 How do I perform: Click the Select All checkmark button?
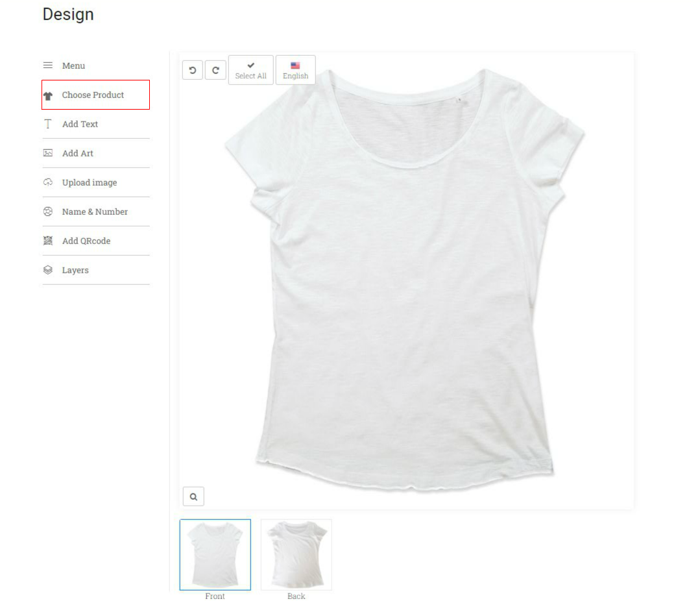(251, 70)
